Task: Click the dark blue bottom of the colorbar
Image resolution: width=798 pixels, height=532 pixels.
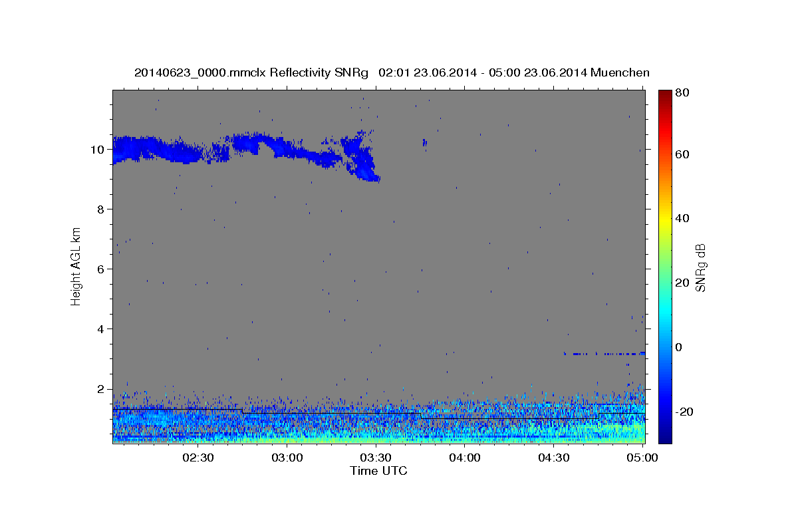Action: click(665, 436)
